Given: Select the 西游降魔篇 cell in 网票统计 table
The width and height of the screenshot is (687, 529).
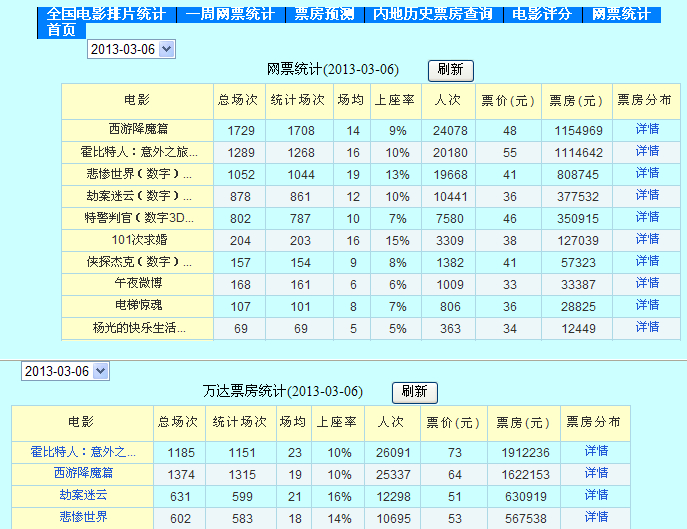Looking at the screenshot, I should (x=138, y=129).
